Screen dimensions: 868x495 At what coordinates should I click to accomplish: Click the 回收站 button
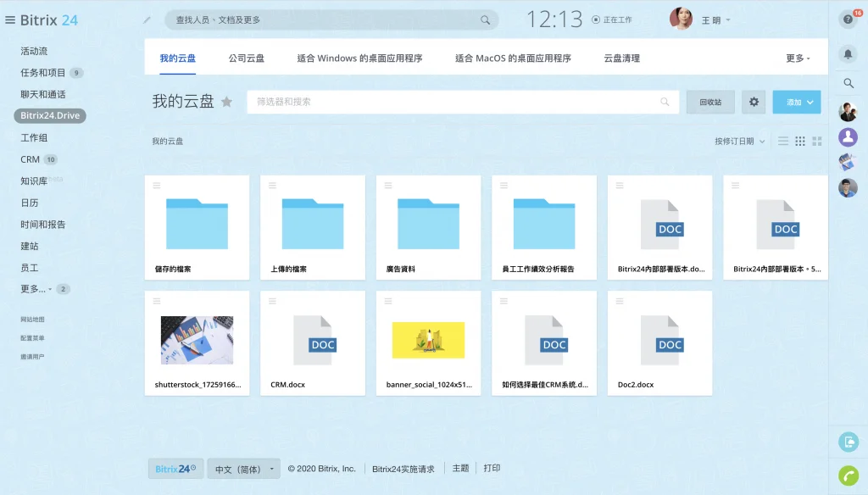point(710,102)
